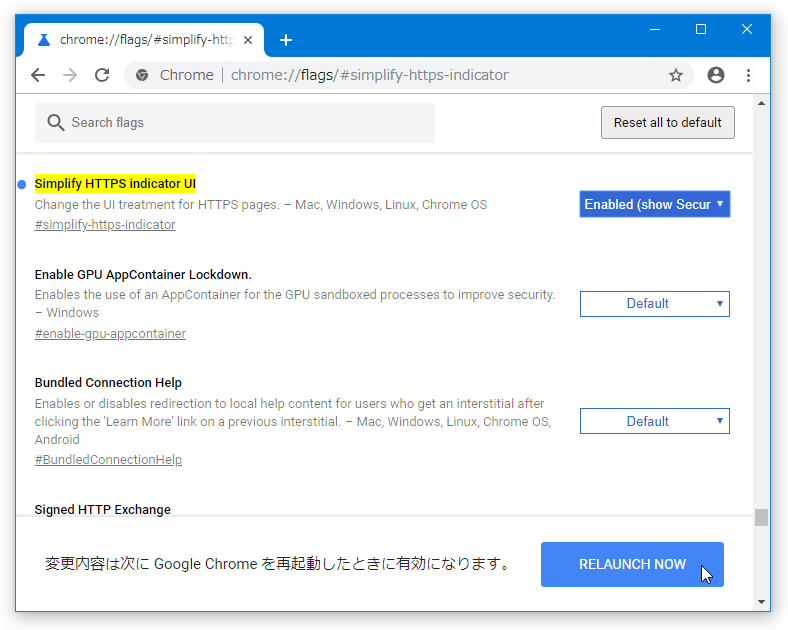The width and height of the screenshot is (788, 630).
Task: Open the Simplify HTTPS indicator Enabled dropdown
Action: point(654,204)
